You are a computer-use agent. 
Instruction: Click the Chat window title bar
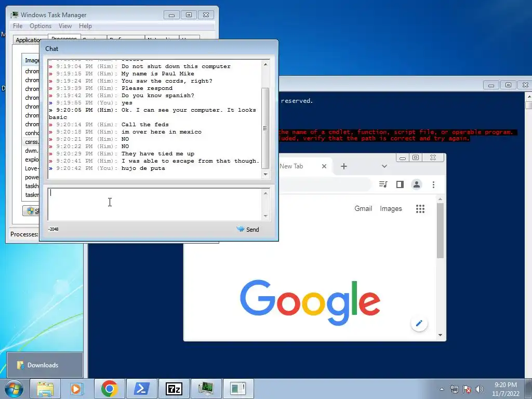click(x=159, y=48)
